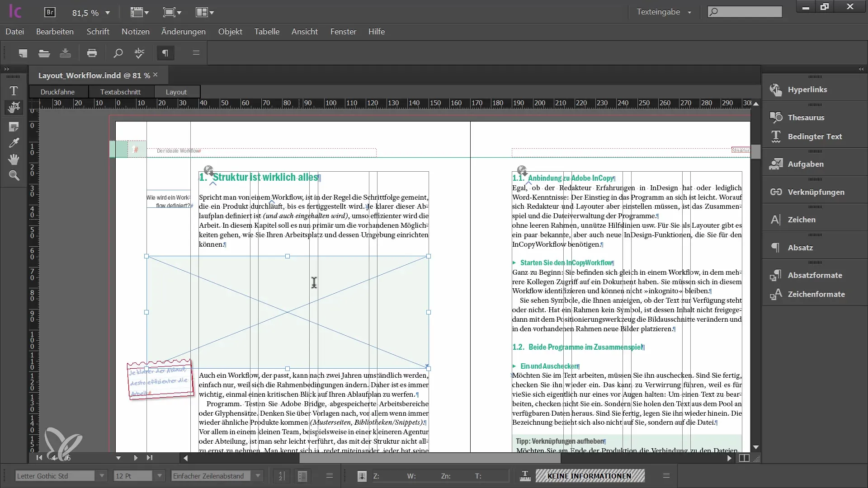
Task: Expand the Zeichenformate panel
Action: click(x=816, y=294)
